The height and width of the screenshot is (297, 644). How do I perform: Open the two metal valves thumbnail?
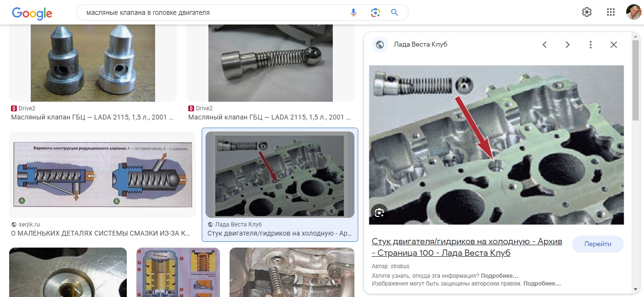tap(93, 63)
